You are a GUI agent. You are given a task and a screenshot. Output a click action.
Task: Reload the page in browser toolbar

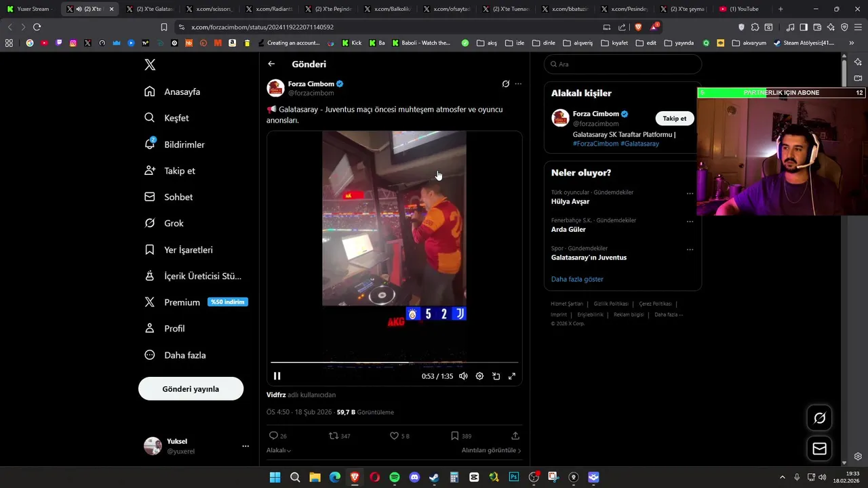click(x=37, y=27)
